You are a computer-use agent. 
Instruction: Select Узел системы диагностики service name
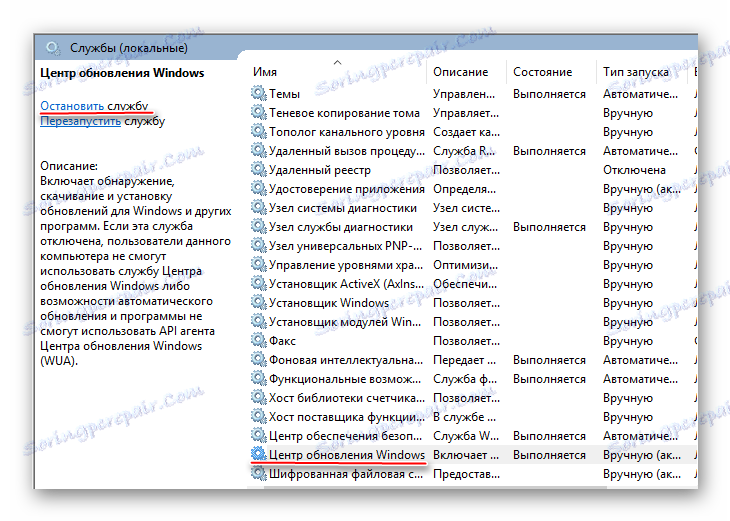[x=343, y=208]
